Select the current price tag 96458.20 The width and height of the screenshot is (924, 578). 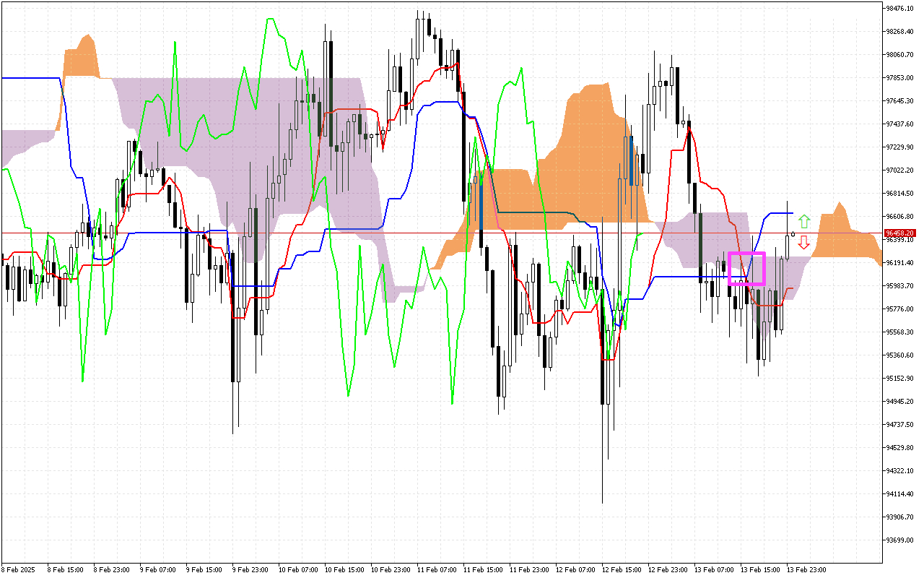(x=900, y=233)
